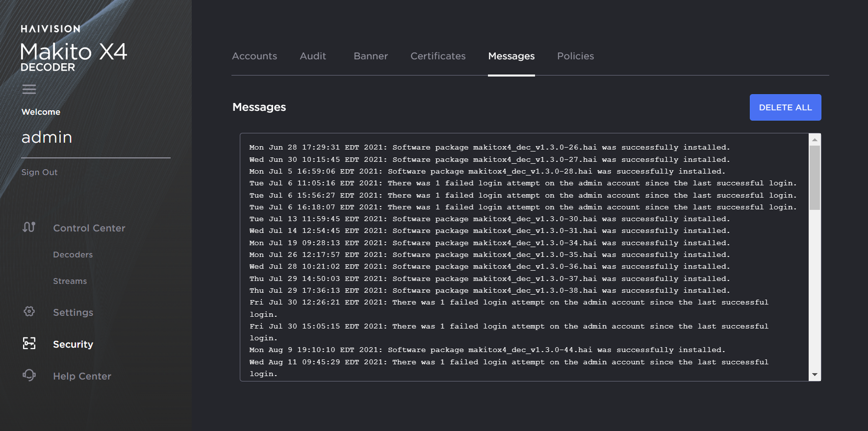The height and width of the screenshot is (431, 868).
Task: Click the Control Center route icon
Action: pos(29,228)
